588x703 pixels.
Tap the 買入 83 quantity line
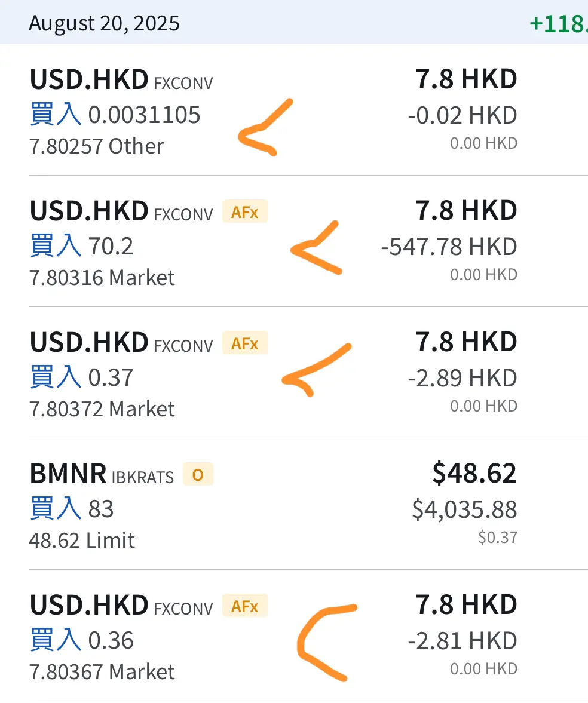click(x=72, y=509)
